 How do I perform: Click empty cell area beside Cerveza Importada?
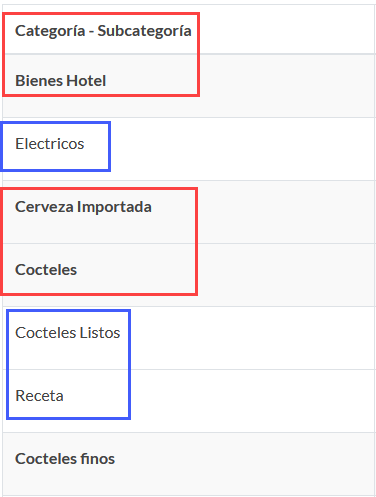(286, 212)
